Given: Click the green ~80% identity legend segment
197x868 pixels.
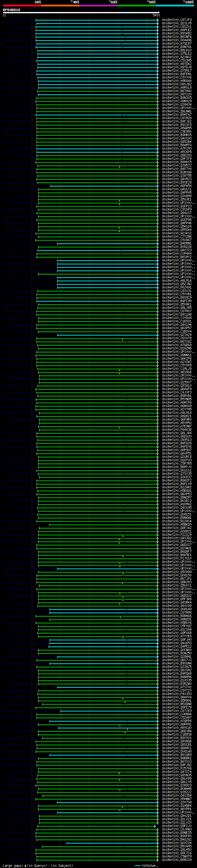Looking at the screenshot, I should click(x=137, y=6).
